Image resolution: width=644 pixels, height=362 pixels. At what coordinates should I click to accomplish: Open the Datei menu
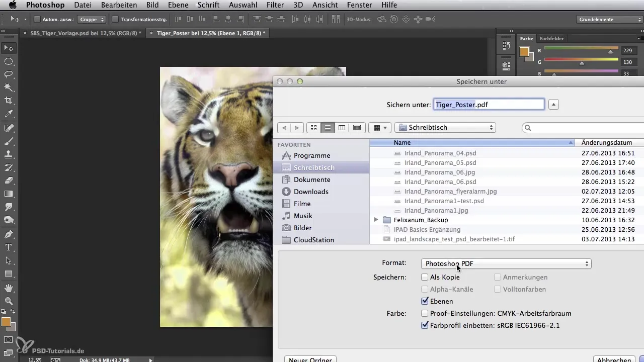click(83, 5)
